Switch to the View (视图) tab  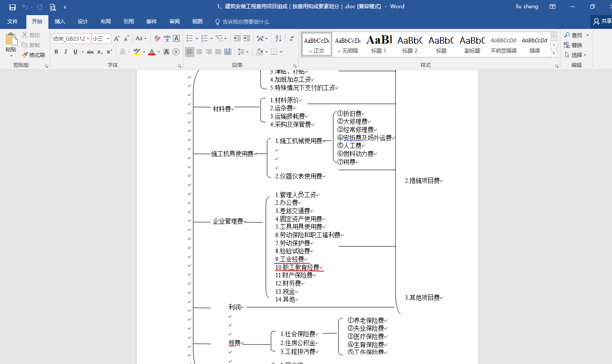[x=197, y=22]
